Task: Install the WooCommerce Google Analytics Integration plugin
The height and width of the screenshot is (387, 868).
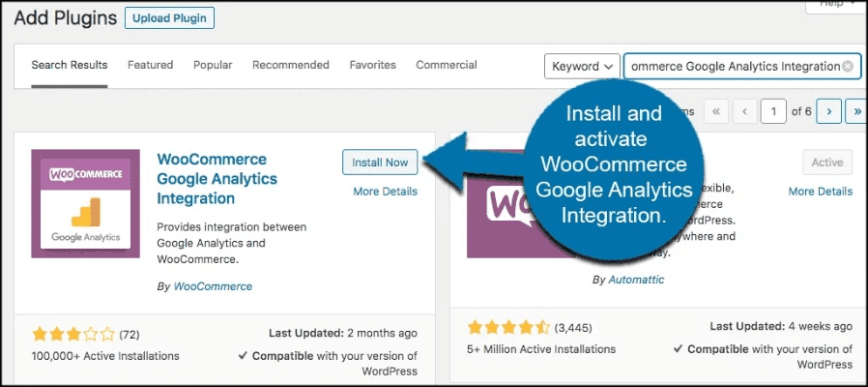Action: click(x=380, y=163)
